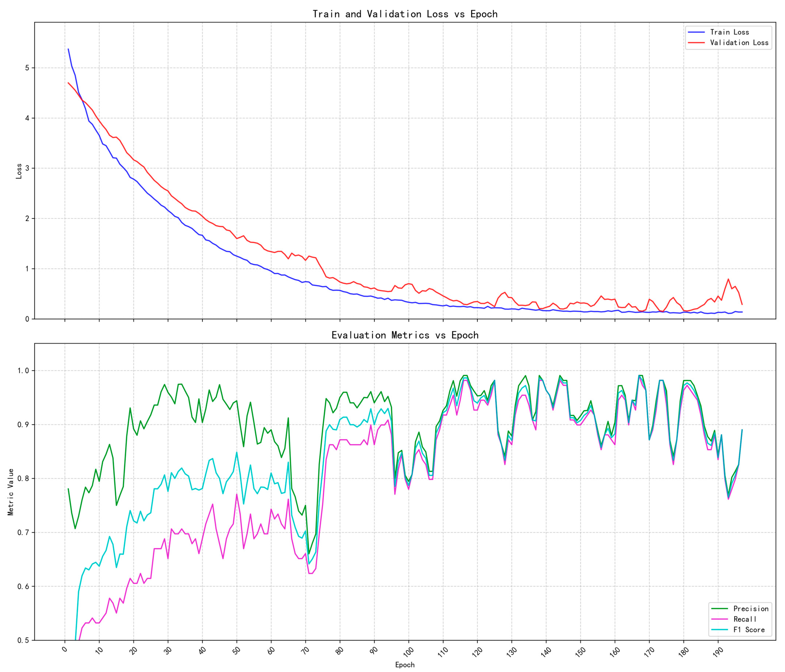Click the magenta Recall legend line

point(719,619)
